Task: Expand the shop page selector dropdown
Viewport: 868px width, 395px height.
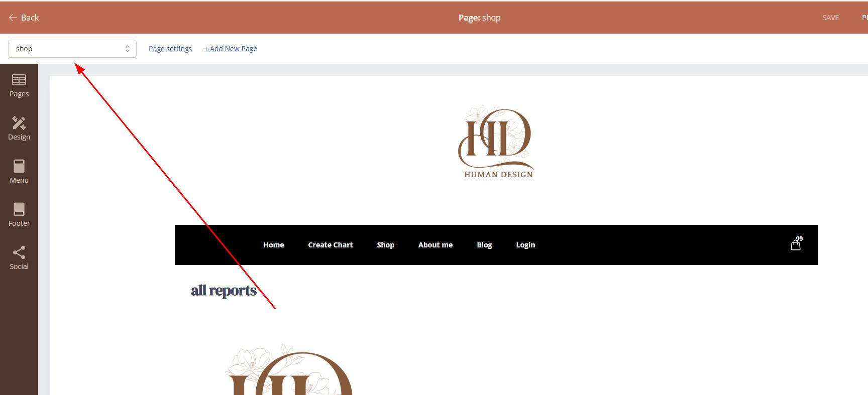Action: click(72, 49)
